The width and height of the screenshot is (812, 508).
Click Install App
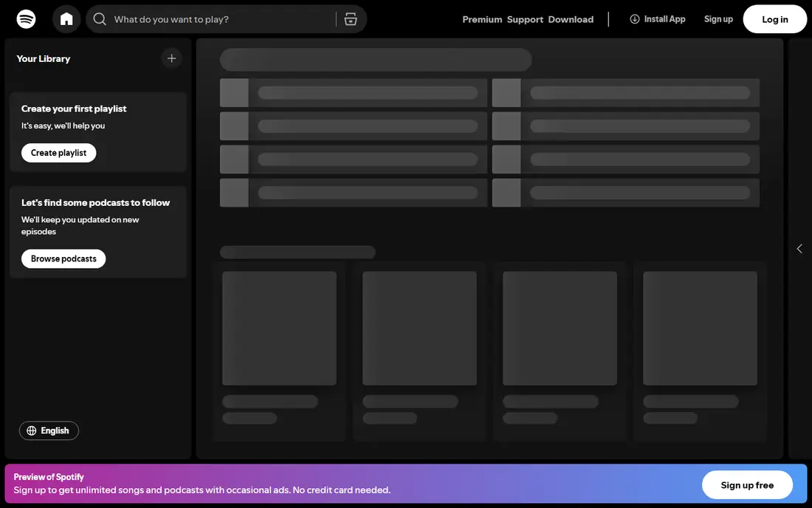coord(657,19)
